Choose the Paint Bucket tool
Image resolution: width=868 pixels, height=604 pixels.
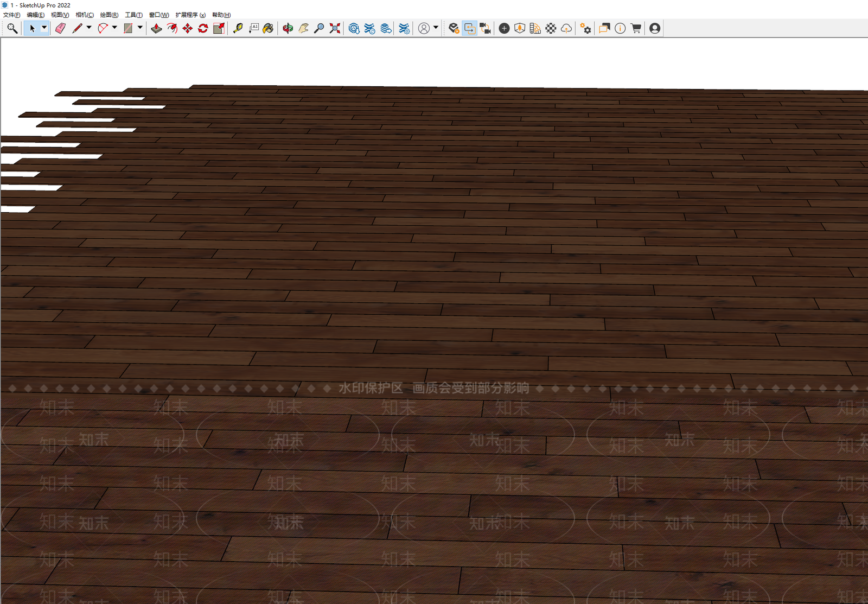click(269, 28)
